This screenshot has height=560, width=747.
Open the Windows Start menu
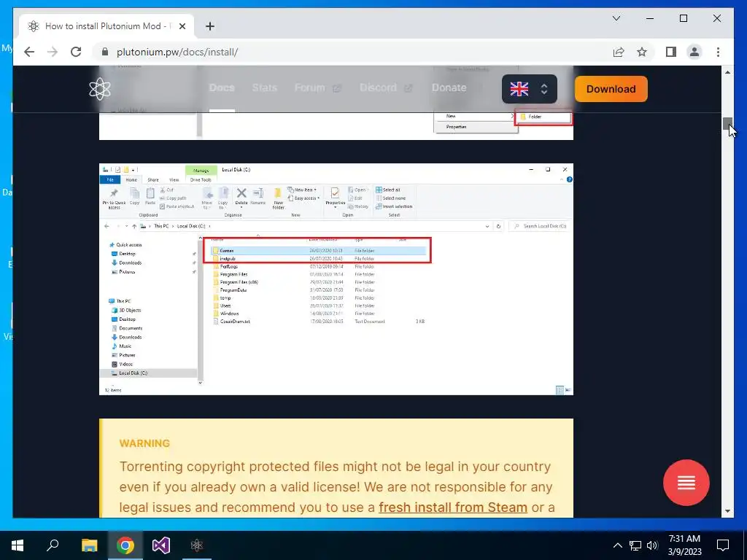[18, 545]
